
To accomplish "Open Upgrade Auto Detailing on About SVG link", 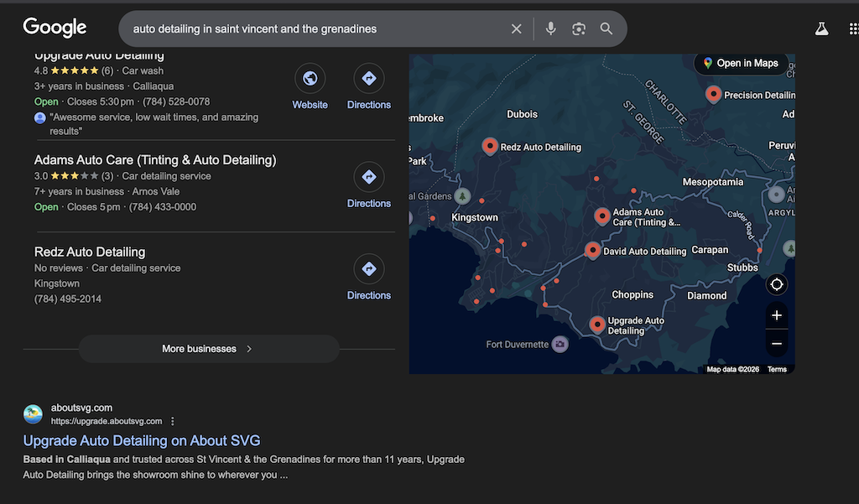I will pos(142,440).
